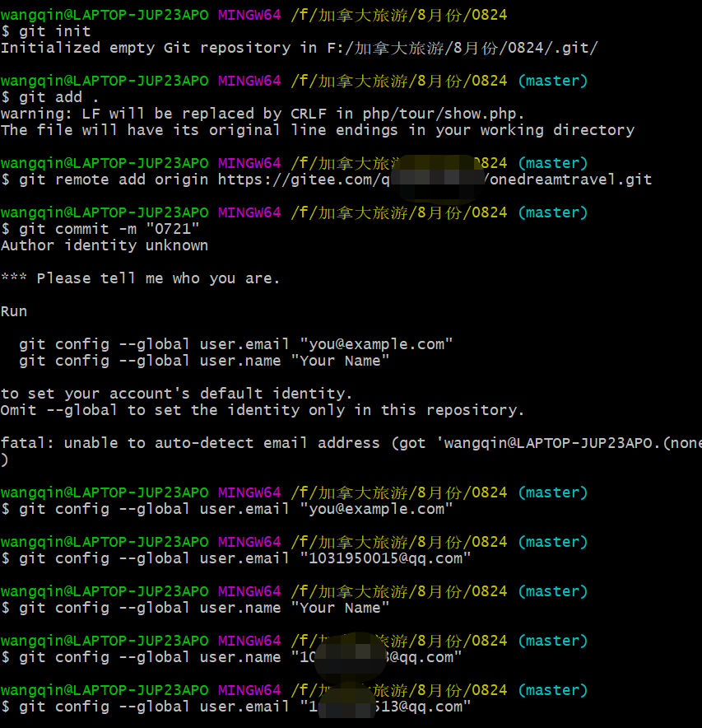This screenshot has width=702, height=728.
Task: Click the 'git config --global user.name "Your Name"' command
Action: point(195,608)
